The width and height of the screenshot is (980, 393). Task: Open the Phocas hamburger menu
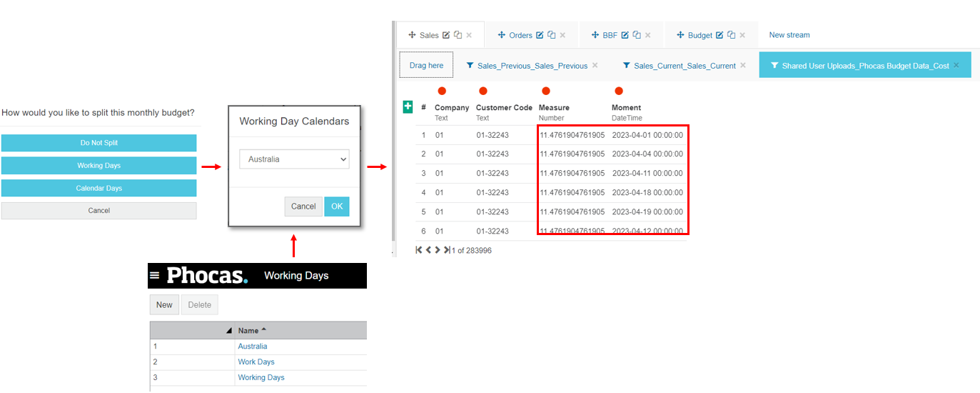(x=154, y=276)
